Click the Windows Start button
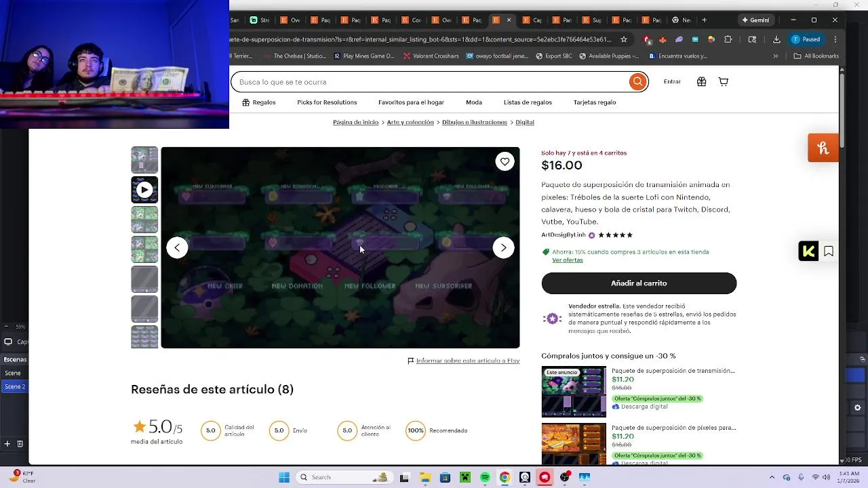 (283, 477)
